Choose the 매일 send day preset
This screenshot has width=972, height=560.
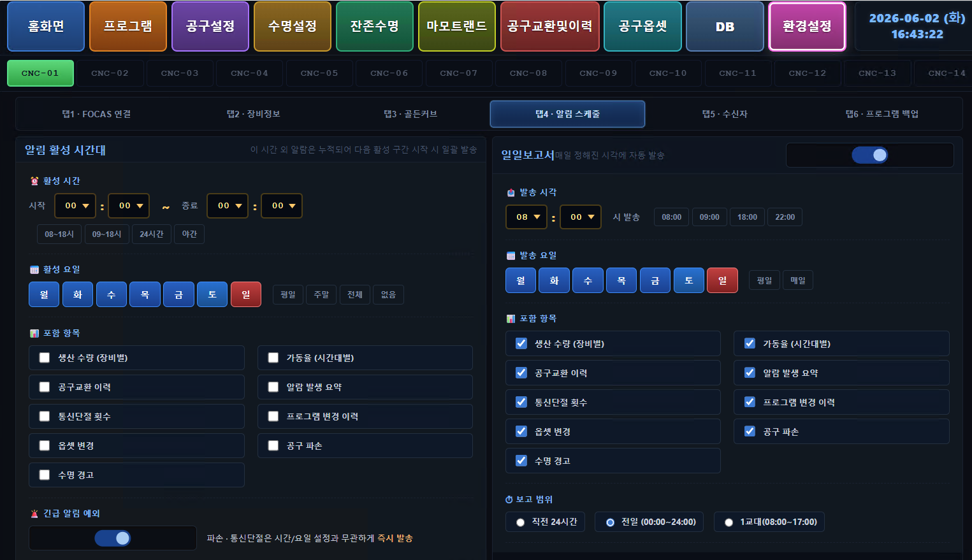pyautogui.click(x=798, y=280)
